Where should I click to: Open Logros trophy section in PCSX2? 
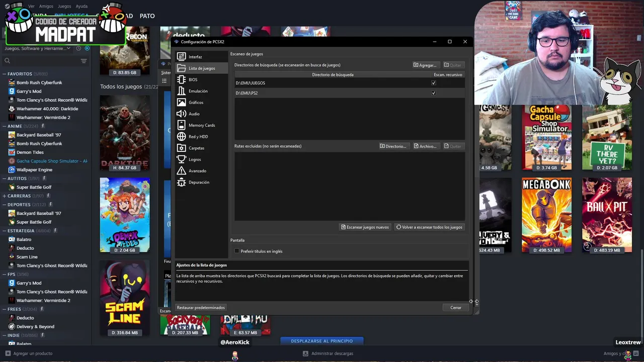coord(201,159)
